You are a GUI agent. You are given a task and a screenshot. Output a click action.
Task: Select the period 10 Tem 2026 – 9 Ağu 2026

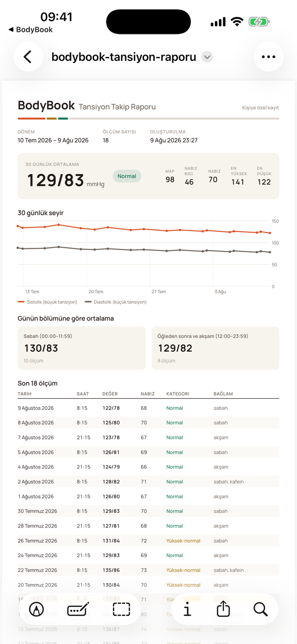tap(53, 140)
